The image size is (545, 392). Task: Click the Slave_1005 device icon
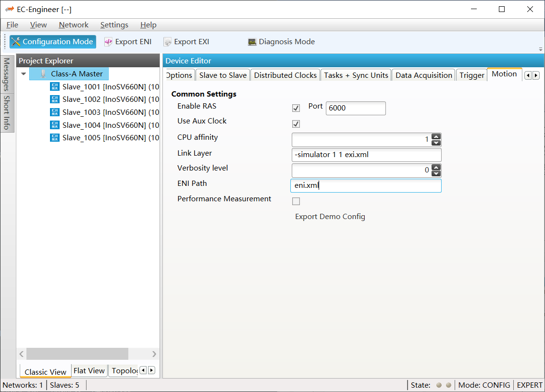click(55, 137)
